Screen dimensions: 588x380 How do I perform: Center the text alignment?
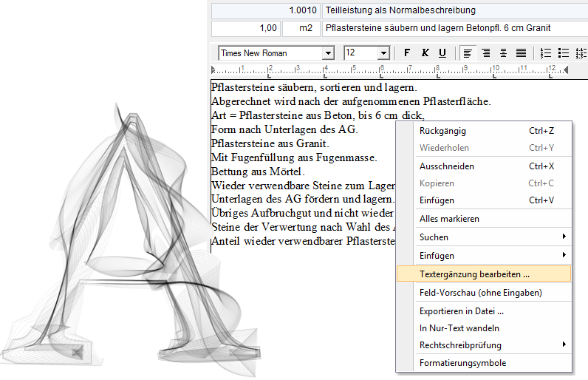click(x=485, y=53)
